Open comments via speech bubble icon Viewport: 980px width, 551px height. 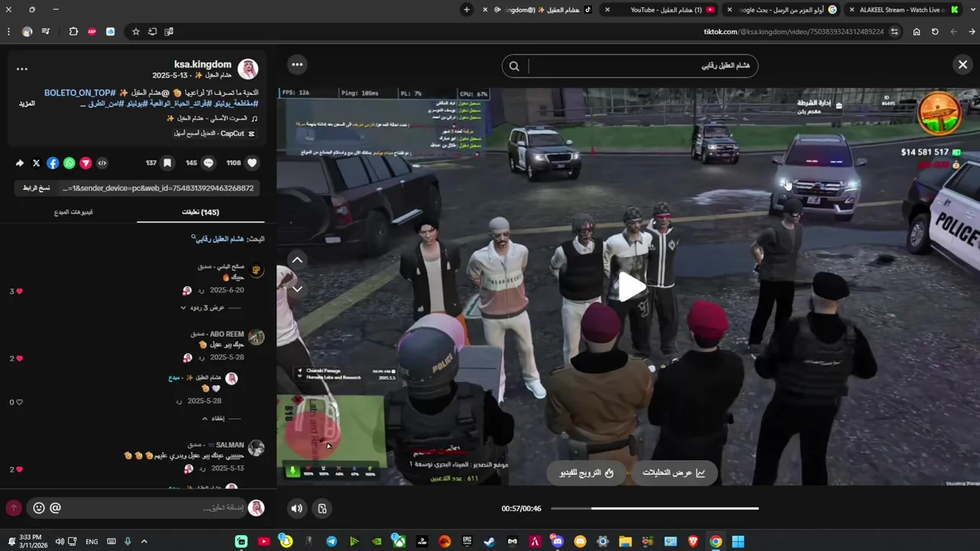click(x=208, y=163)
